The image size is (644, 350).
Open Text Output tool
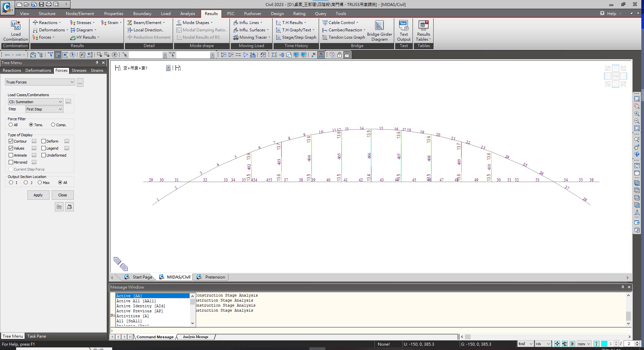[x=404, y=31]
